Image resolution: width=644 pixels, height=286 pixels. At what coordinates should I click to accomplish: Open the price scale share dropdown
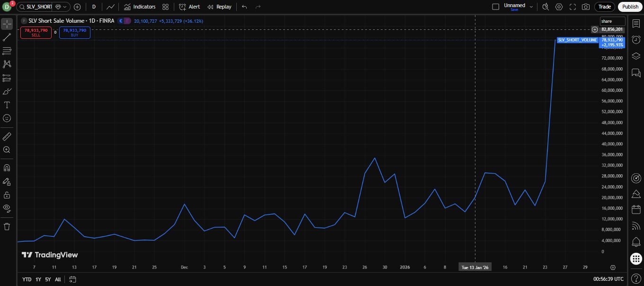(612, 21)
